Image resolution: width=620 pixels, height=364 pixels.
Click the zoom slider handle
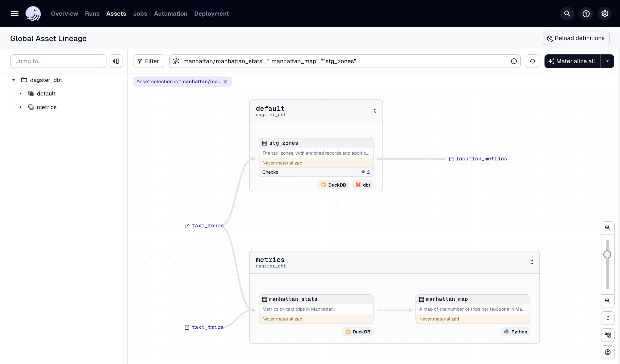(x=607, y=255)
